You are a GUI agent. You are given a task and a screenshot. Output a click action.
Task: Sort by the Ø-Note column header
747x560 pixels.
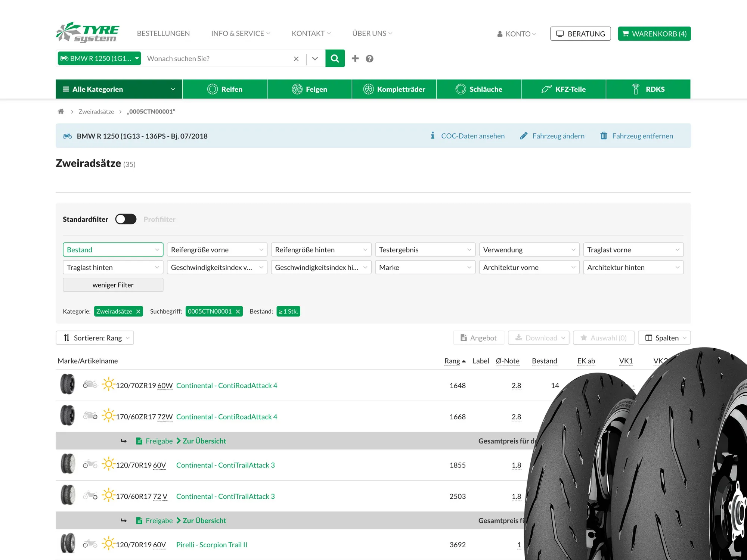[x=508, y=361]
